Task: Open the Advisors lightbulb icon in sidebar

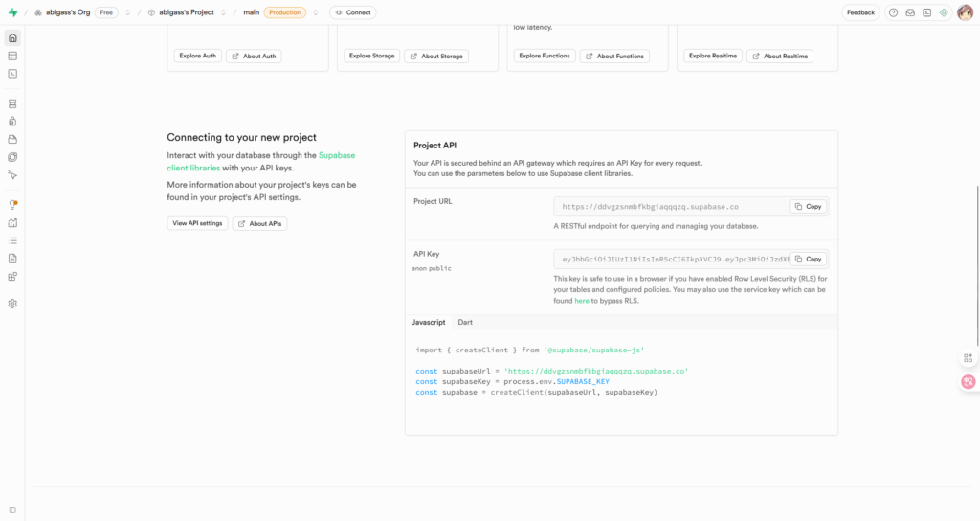Action: [12, 205]
